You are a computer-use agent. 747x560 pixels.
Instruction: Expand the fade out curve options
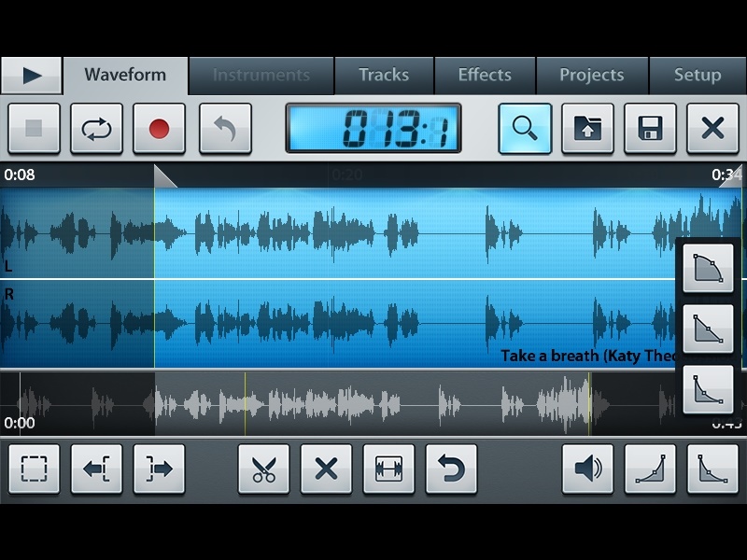pyautogui.click(x=712, y=469)
